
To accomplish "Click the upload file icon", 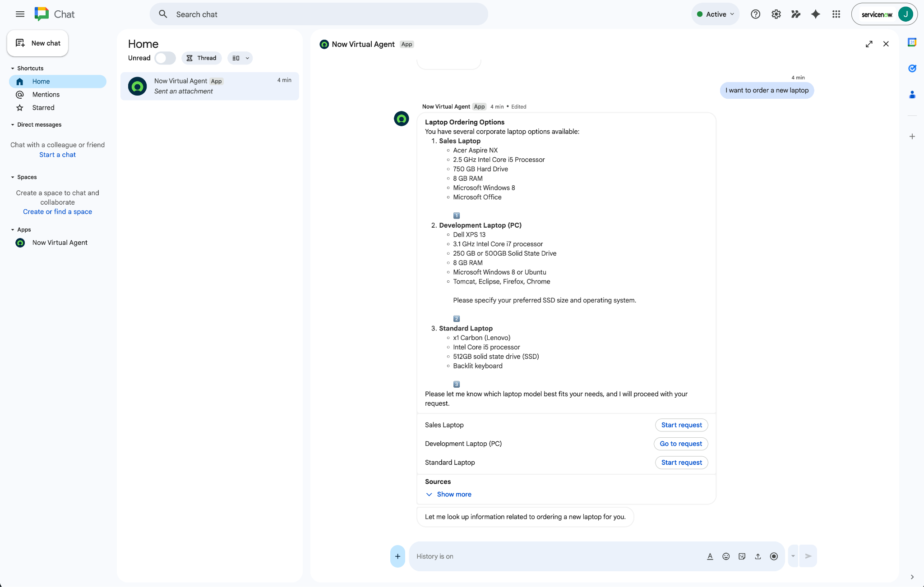I will tap(758, 556).
